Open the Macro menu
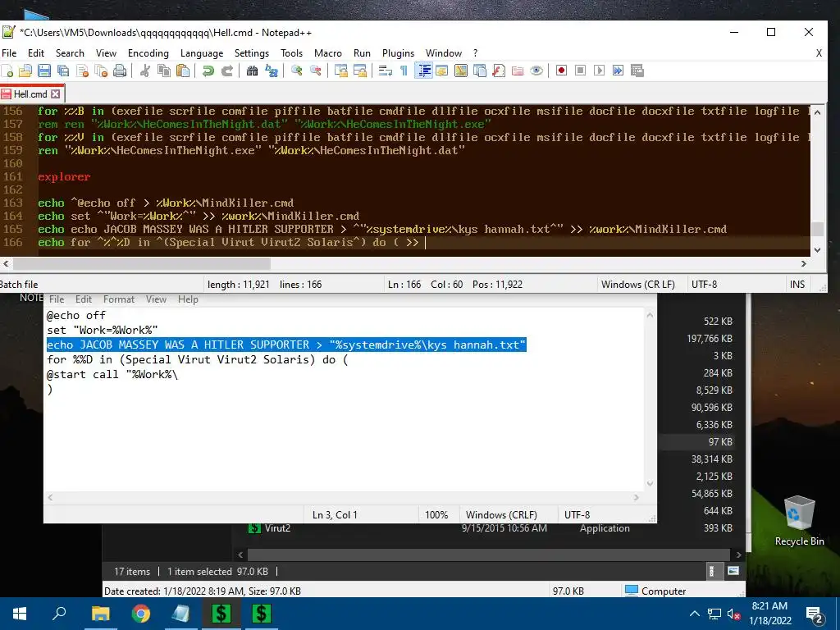 pyautogui.click(x=328, y=53)
